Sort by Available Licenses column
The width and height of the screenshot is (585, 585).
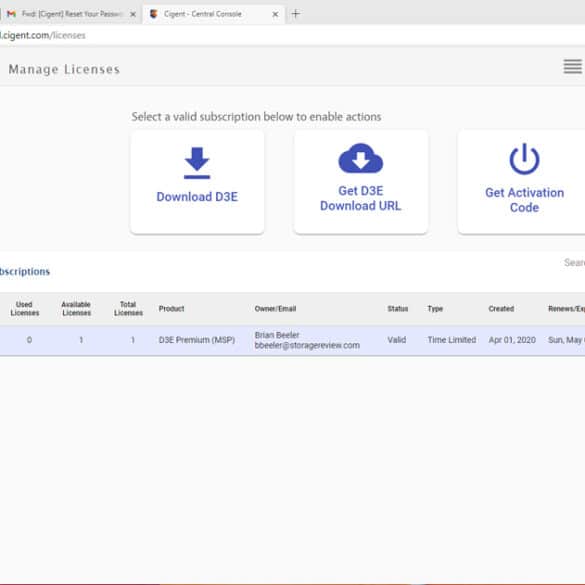tap(76, 309)
